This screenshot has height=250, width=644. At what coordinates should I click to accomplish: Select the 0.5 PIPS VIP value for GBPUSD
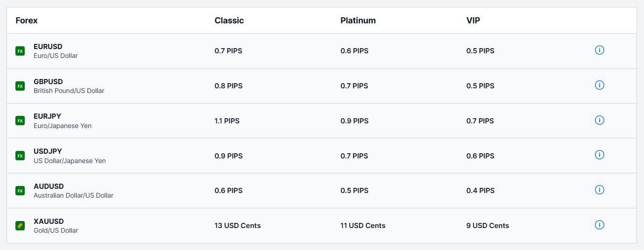[x=480, y=86]
